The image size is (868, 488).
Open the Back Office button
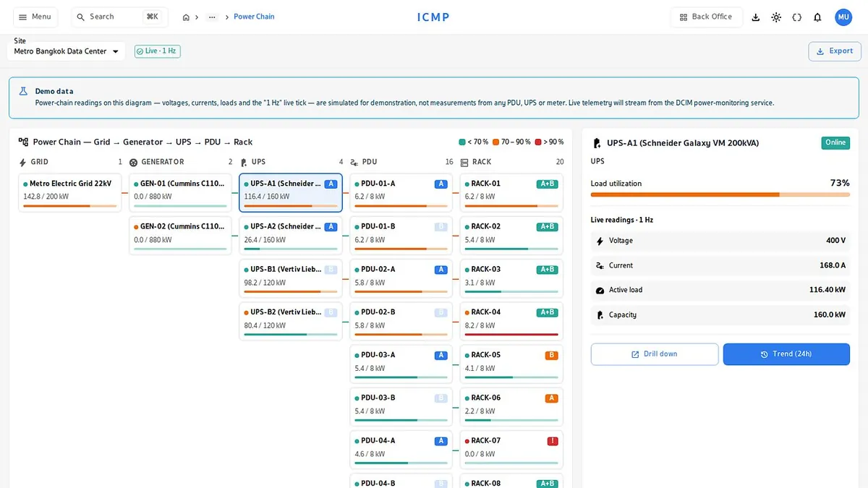(x=707, y=17)
